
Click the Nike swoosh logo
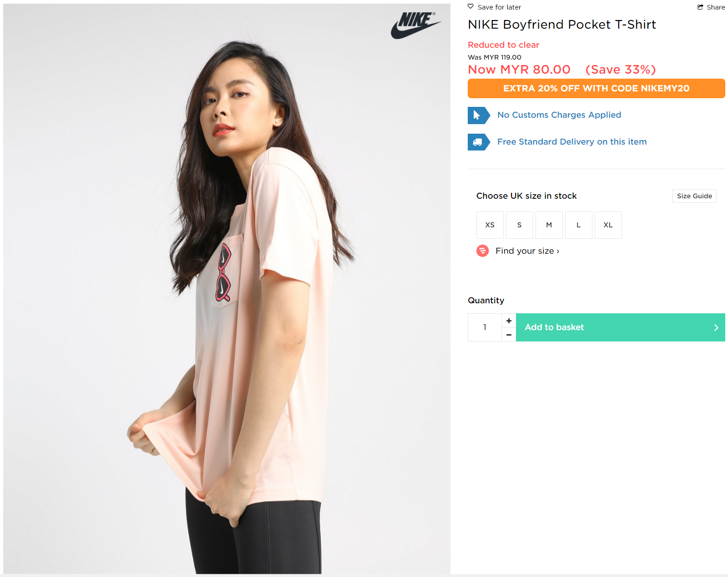[x=415, y=25]
